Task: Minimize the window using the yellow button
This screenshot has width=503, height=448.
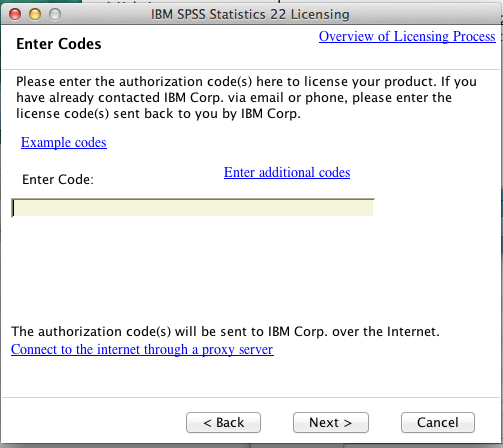Action: click(x=35, y=14)
